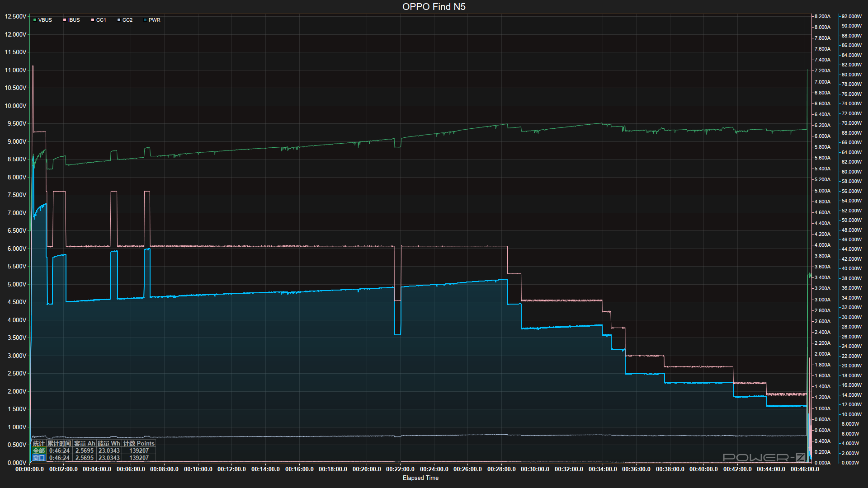The image size is (868, 488).
Task: Click the dark blue PWR legend color square
Action: click(145, 20)
